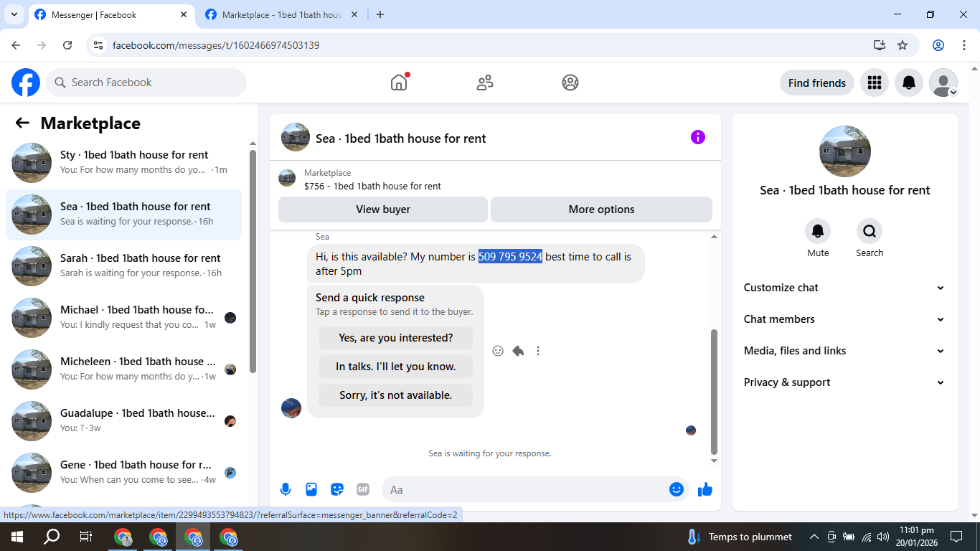This screenshot has height=551, width=980.
Task: Open the listing photo in right panel
Action: [845, 151]
